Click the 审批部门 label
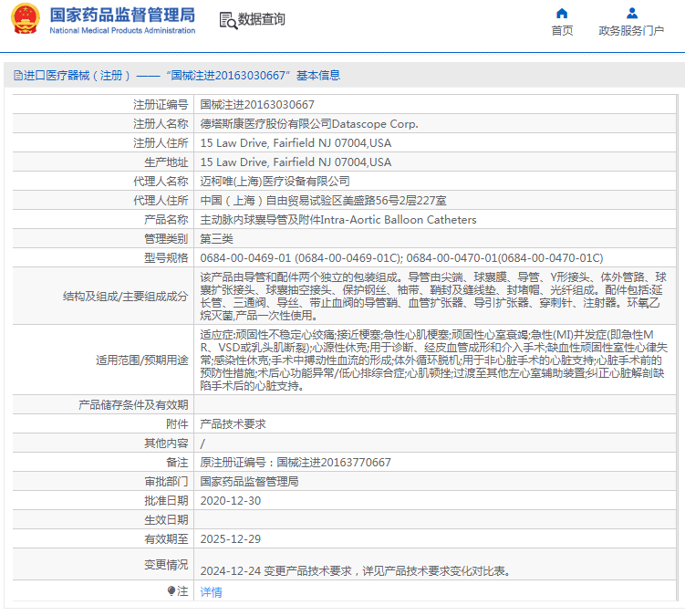The image size is (685, 616). click(166, 482)
